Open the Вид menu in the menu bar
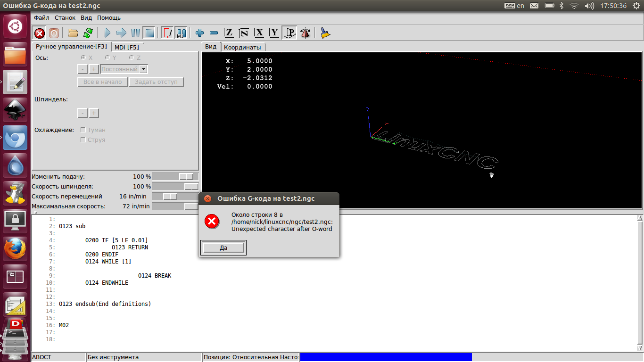The image size is (644, 362). (x=86, y=18)
